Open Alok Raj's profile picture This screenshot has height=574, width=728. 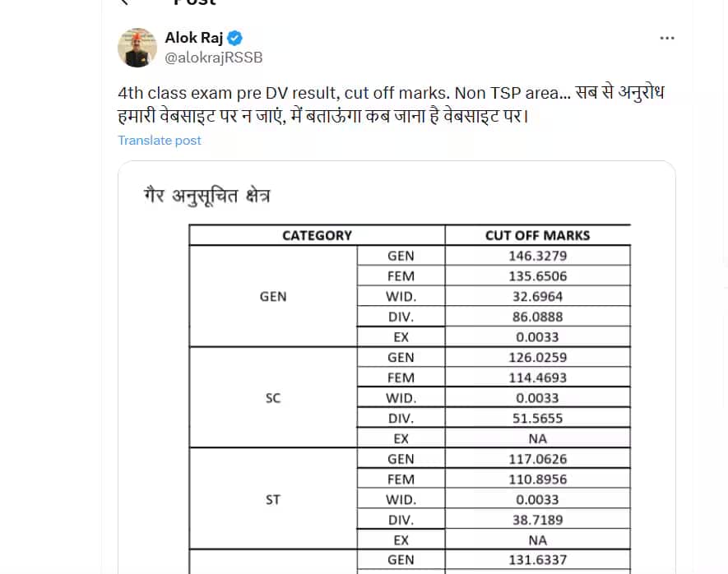(x=137, y=48)
